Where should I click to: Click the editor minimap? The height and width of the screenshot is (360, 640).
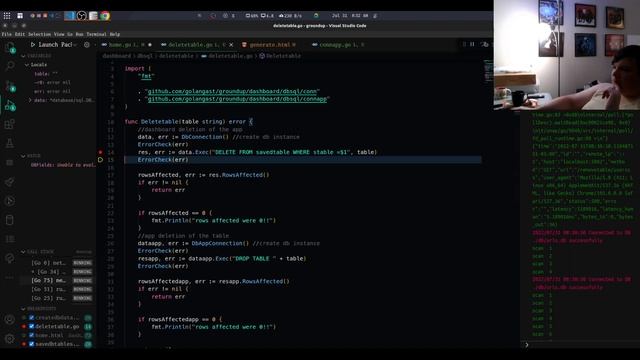[x=488, y=71]
